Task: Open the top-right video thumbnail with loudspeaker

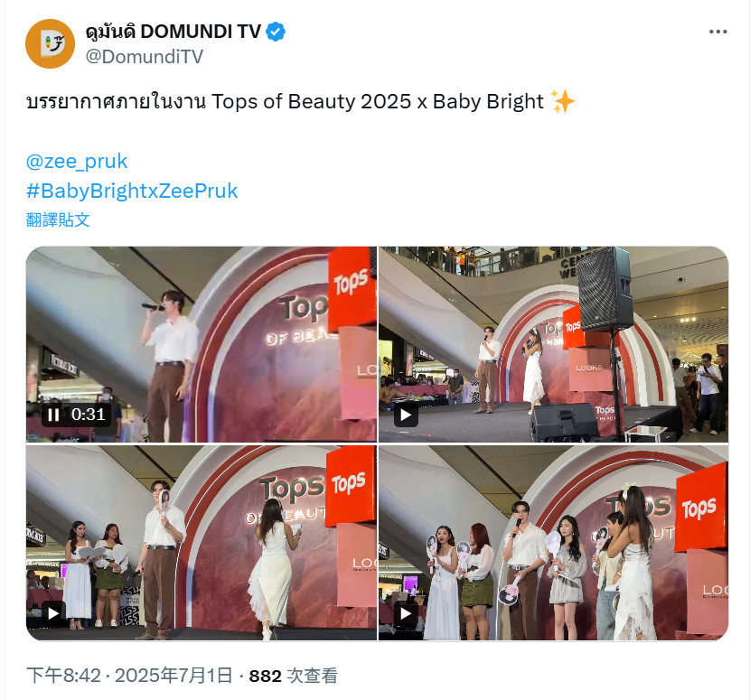Action: point(553,344)
